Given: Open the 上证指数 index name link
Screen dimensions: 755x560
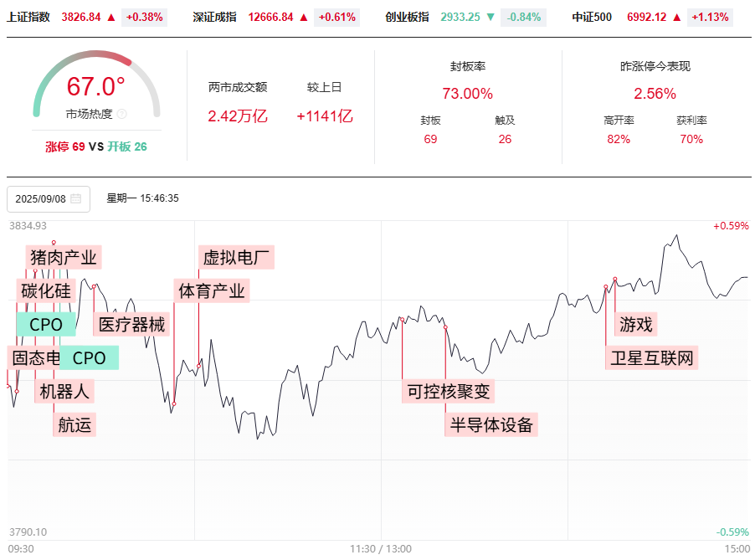Looking at the screenshot, I should (x=28, y=17).
